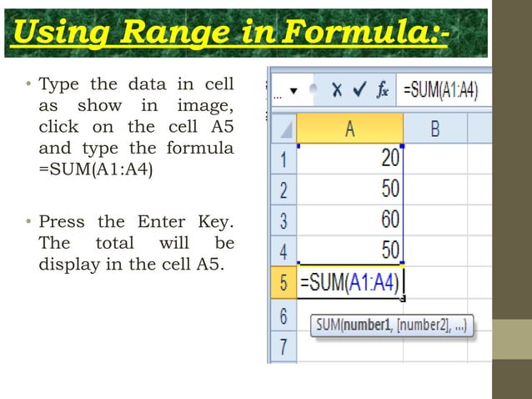The image size is (532, 399).
Task: Click the formula bar showing =SUM(A1:A4)
Action: coord(444,90)
